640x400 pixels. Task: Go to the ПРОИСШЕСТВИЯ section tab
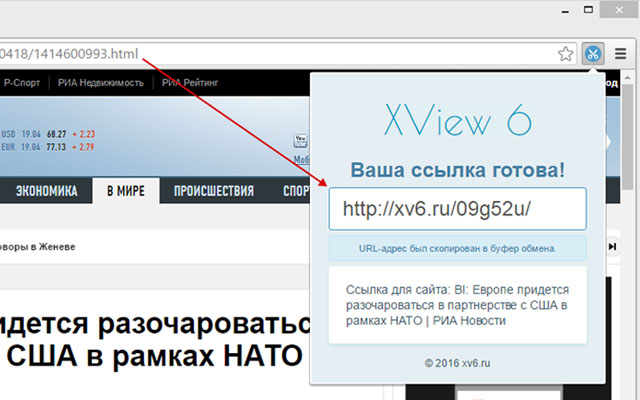pos(213,191)
